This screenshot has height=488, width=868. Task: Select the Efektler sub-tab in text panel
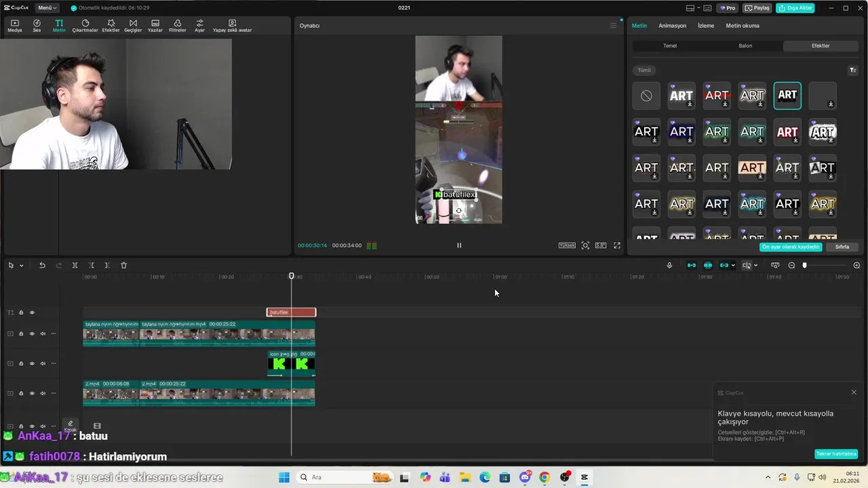tap(821, 46)
